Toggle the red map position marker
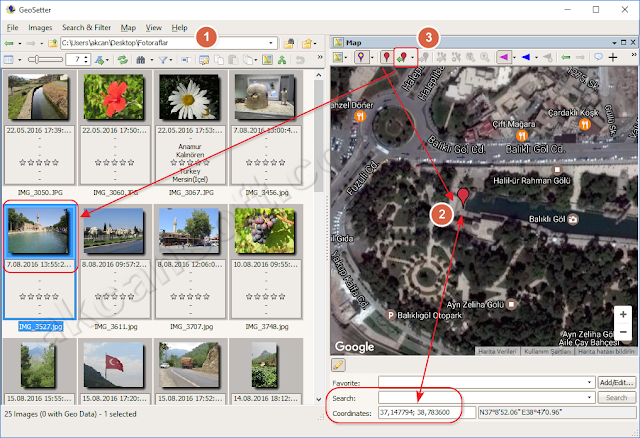Viewport: 640px width, 438px height. (x=386, y=58)
